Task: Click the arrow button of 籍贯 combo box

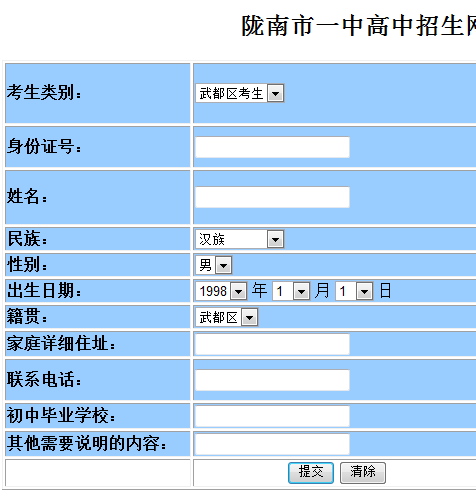Action: [249, 317]
